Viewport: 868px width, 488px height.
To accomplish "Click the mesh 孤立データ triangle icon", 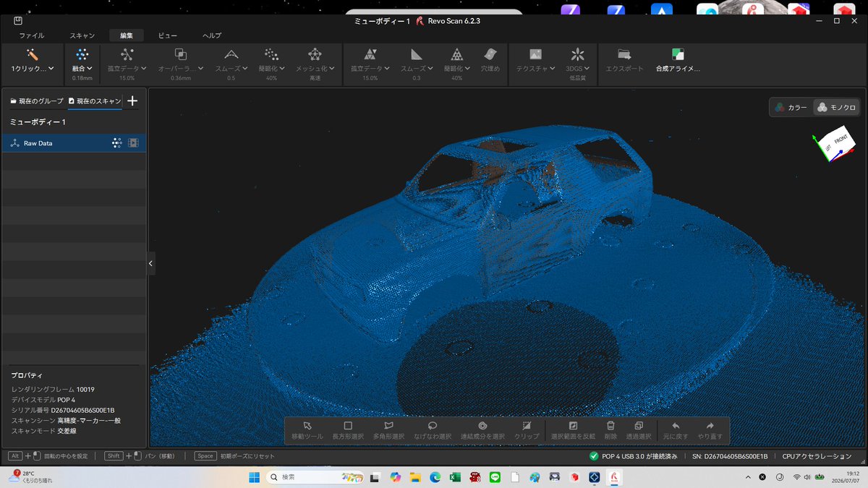I will [x=370, y=54].
